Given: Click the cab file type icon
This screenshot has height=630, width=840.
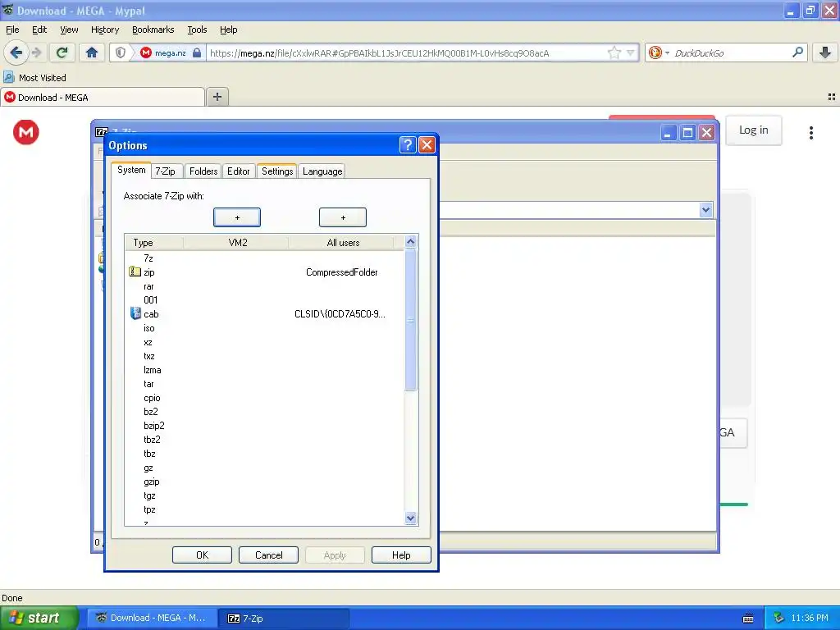Looking at the screenshot, I should (135, 314).
